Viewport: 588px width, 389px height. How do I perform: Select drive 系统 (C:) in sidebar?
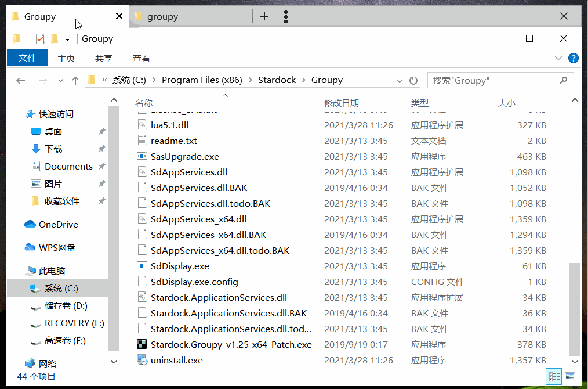57,289
